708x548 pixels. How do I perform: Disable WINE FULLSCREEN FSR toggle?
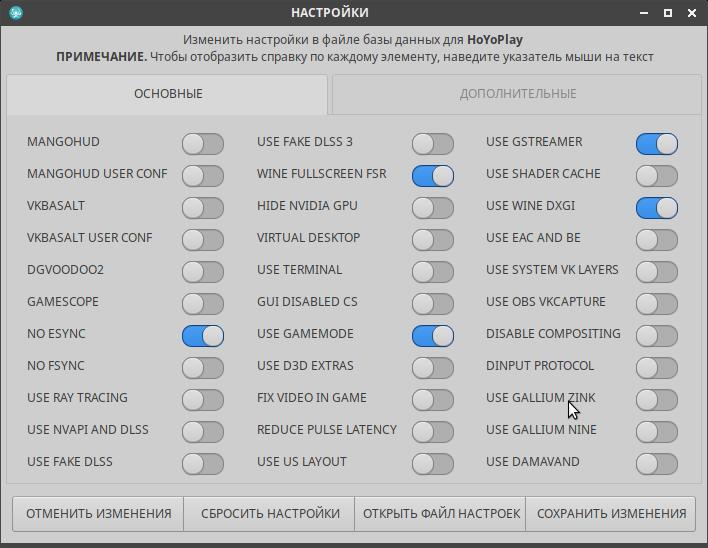pyautogui.click(x=433, y=176)
